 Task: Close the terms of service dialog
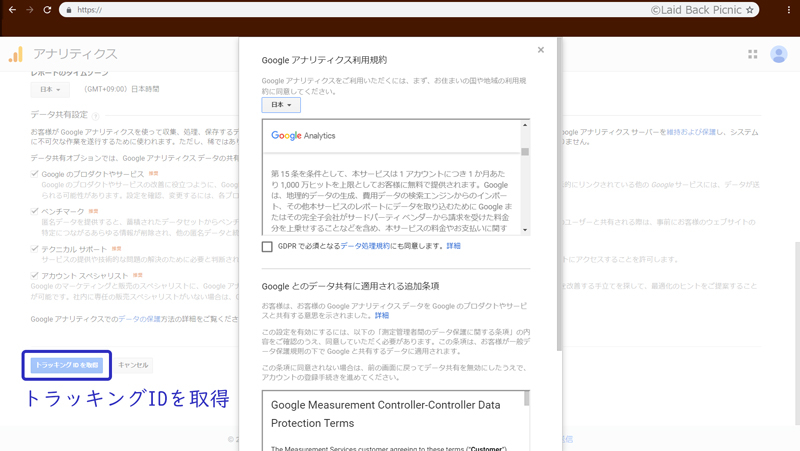541,49
